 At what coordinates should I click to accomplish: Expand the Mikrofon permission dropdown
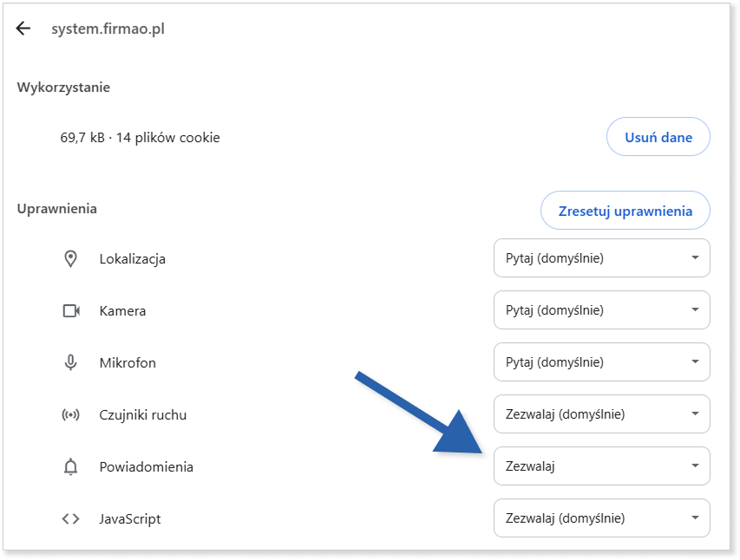click(602, 361)
